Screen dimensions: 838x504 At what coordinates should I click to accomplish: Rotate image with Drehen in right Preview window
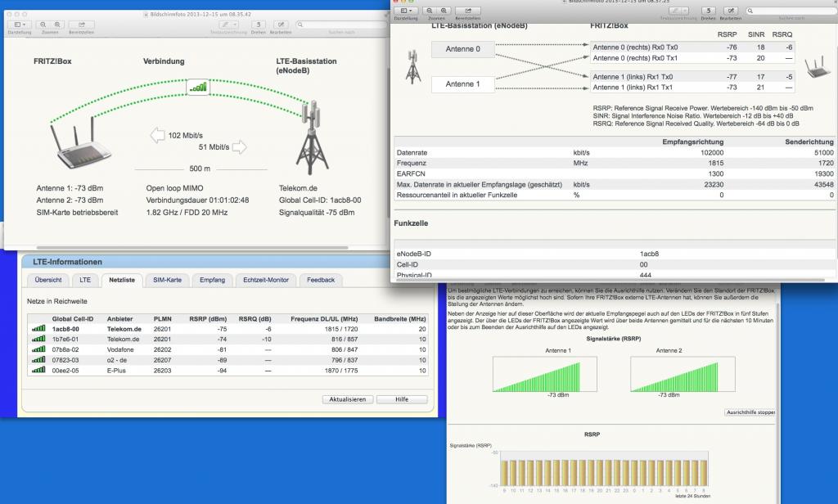[x=708, y=11]
